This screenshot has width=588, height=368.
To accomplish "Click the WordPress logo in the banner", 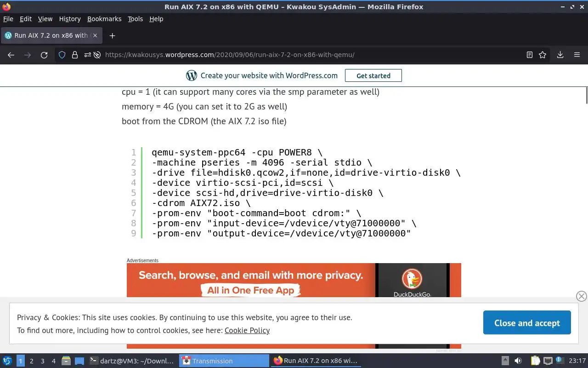I will (192, 75).
